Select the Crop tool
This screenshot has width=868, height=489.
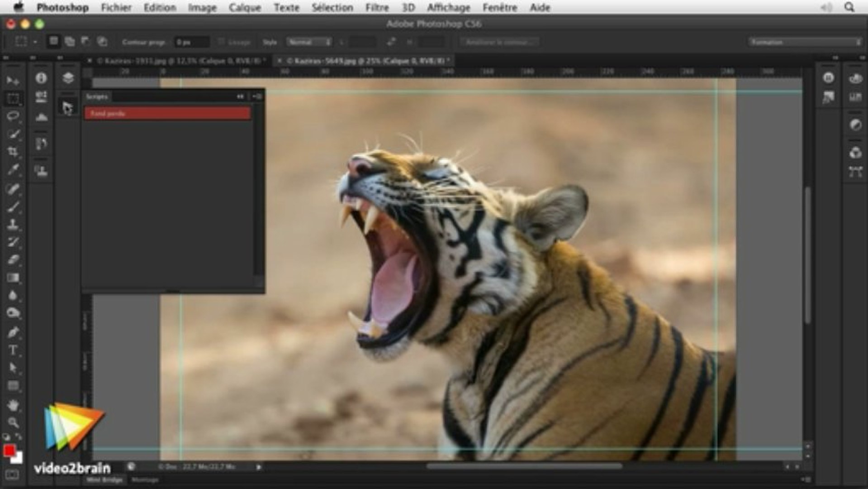pyautogui.click(x=13, y=152)
